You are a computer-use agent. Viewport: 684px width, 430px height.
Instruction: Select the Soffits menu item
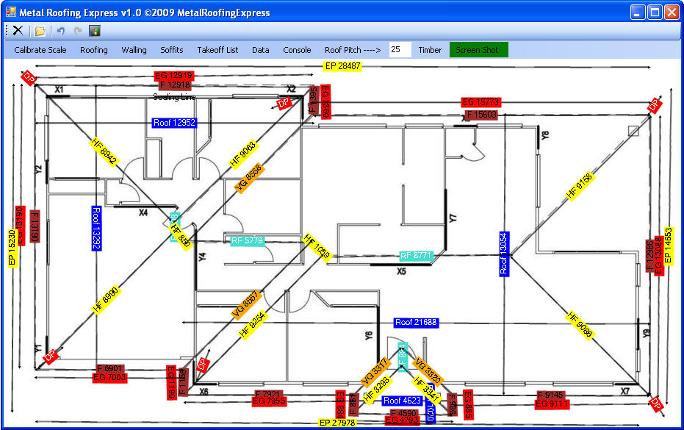[173, 49]
